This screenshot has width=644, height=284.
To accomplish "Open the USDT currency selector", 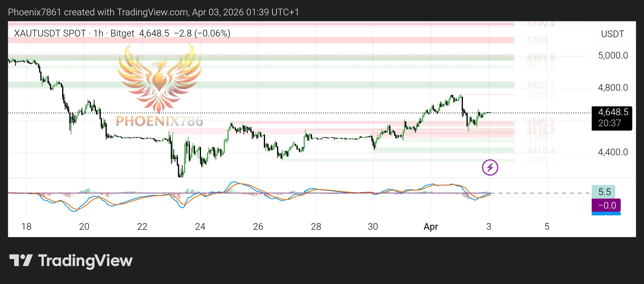I will tap(612, 34).
